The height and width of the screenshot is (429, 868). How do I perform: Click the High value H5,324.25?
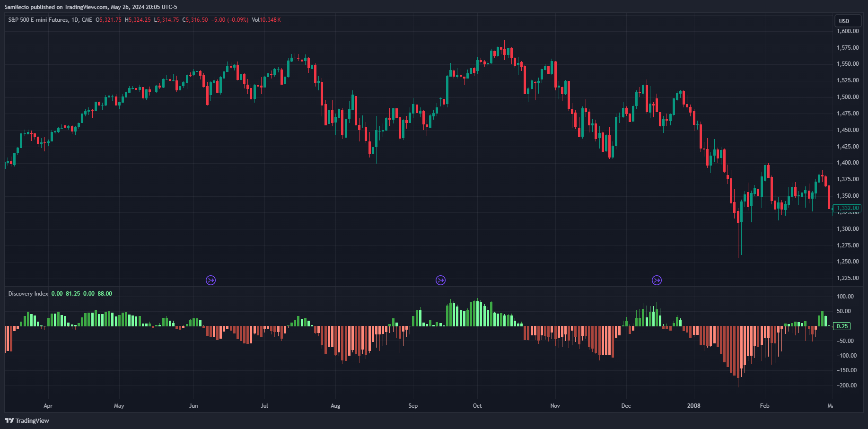click(x=138, y=20)
